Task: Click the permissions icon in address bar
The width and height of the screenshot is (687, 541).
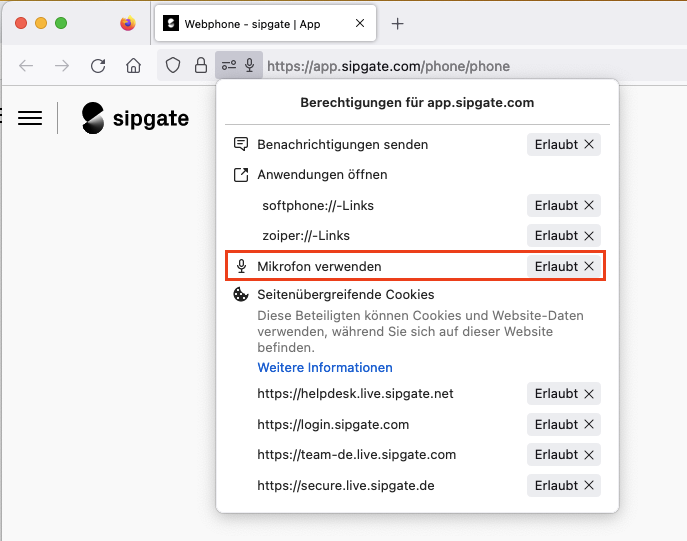Action: pyautogui.click(x=229, y=66)
